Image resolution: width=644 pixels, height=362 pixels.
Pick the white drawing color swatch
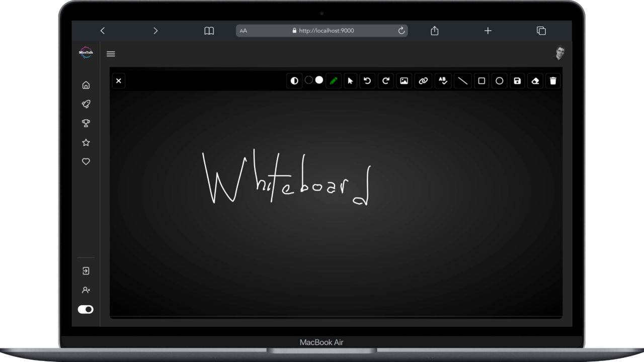tap(318, 79)
